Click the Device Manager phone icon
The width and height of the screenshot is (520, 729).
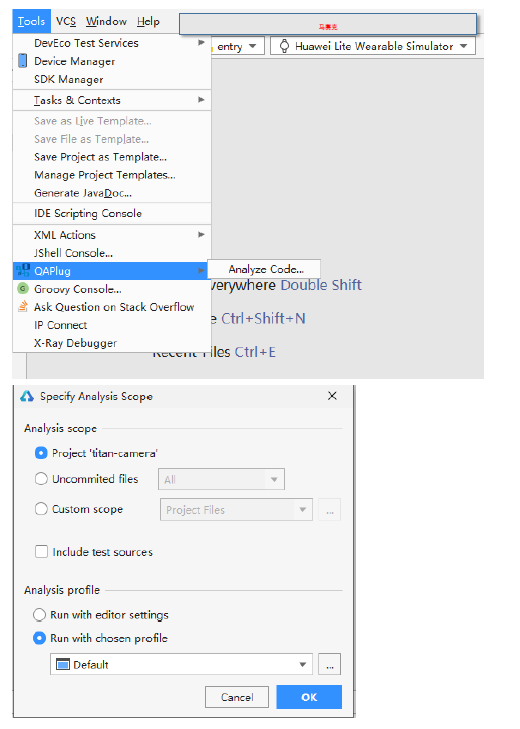22,61
